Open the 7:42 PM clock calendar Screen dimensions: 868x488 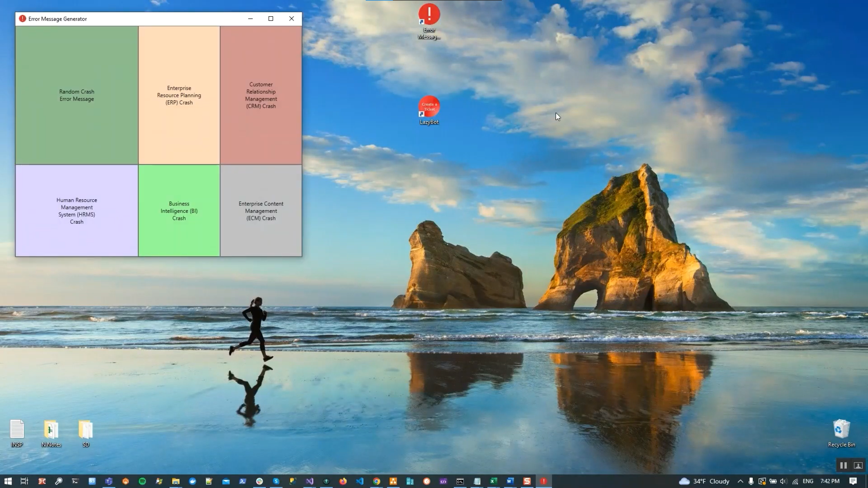[x=830, y=481]
